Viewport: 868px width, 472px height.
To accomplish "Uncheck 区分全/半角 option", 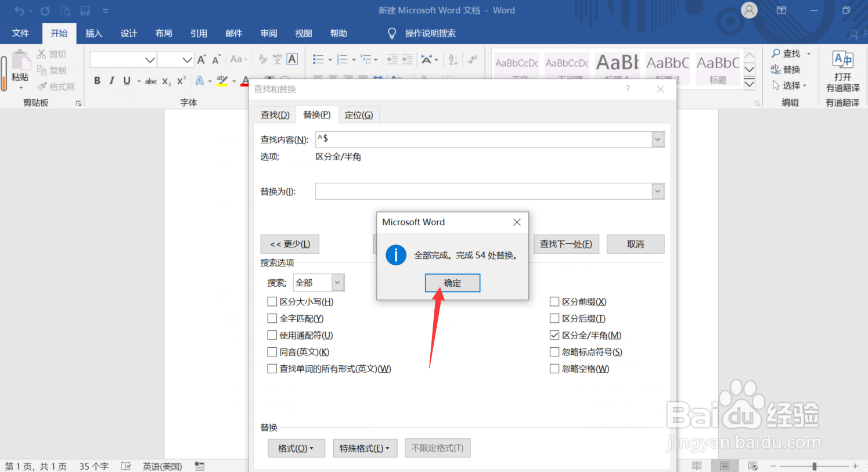I will 554,335.
